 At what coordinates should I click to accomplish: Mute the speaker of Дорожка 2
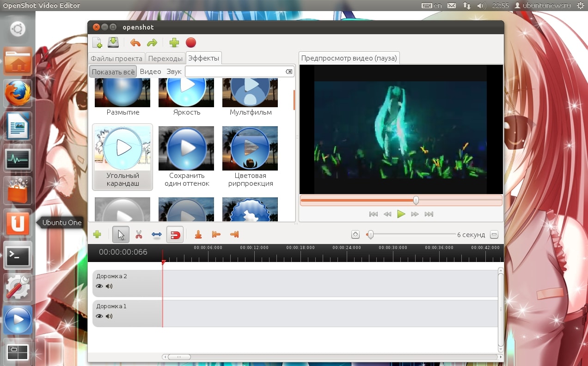coord(109,286)
